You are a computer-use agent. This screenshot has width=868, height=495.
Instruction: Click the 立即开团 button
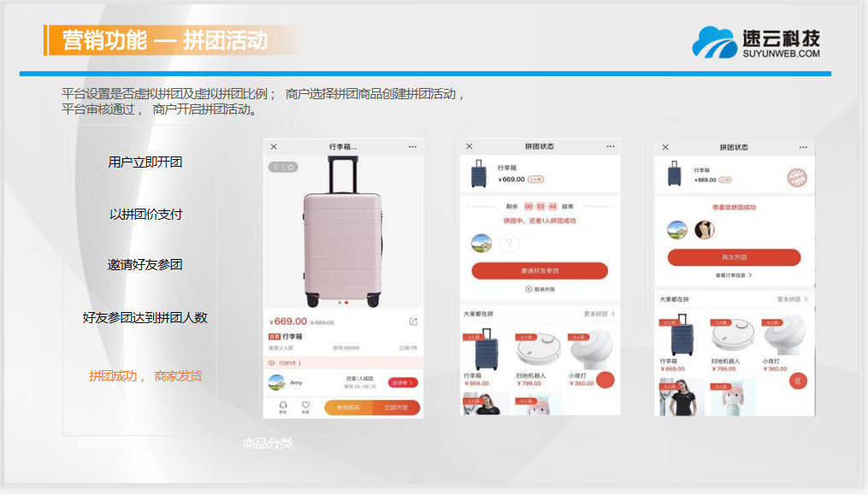click(x=396, y=408)
